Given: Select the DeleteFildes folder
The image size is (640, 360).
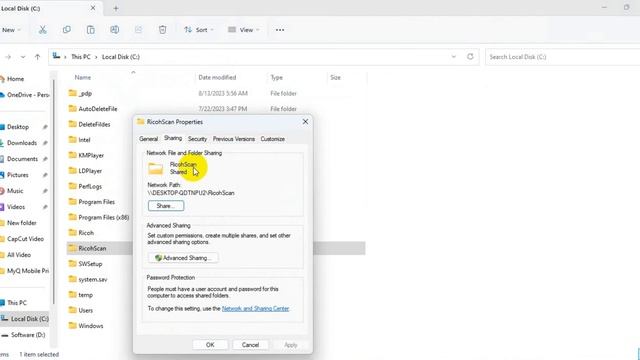Looking at the screenshot, I should 94,124.
